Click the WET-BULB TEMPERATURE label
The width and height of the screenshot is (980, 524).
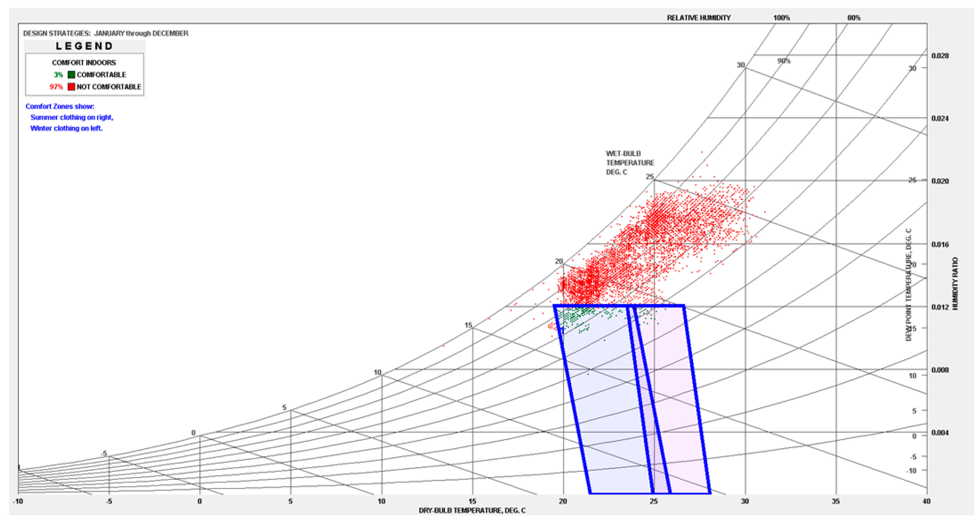tap(630, 162)
